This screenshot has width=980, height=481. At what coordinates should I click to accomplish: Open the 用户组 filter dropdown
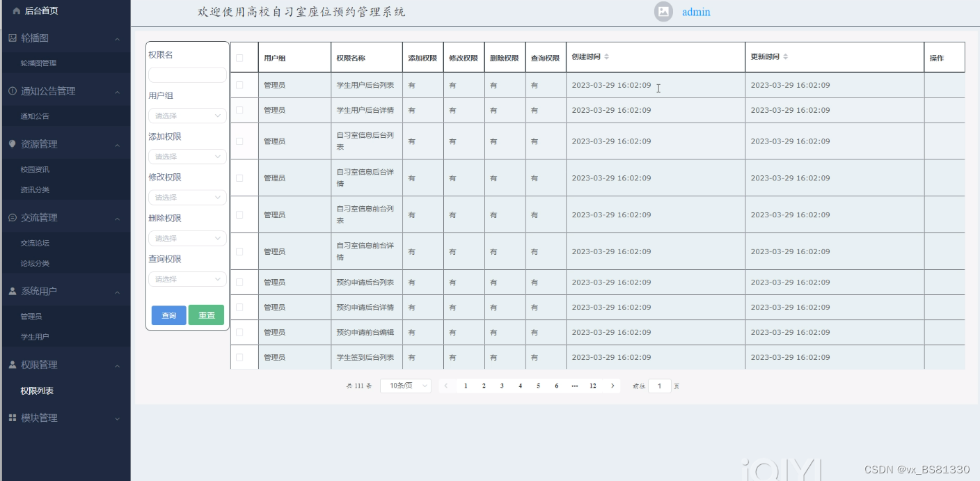187,116
